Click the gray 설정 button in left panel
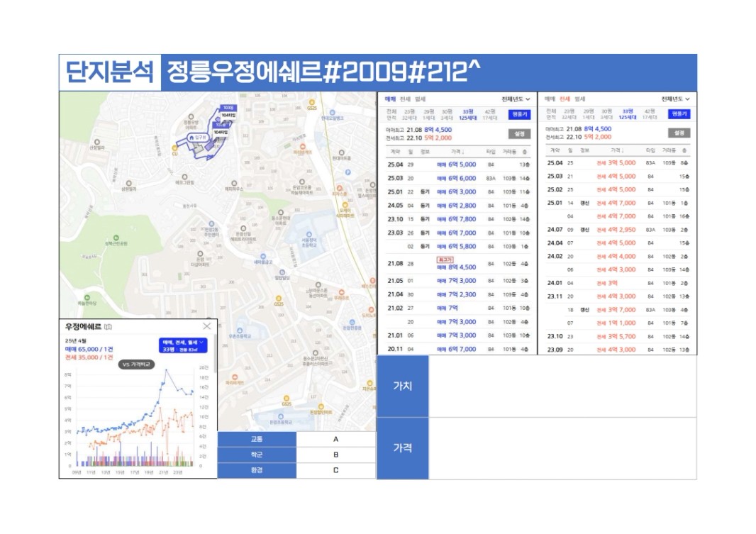 click(x=519, y=134)
